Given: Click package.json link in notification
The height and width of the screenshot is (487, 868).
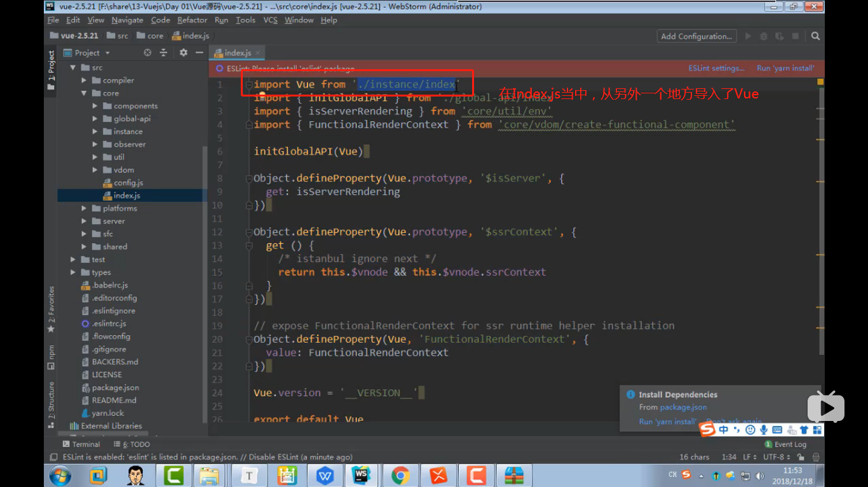Looking at the screenshot, I should point(683,408).
